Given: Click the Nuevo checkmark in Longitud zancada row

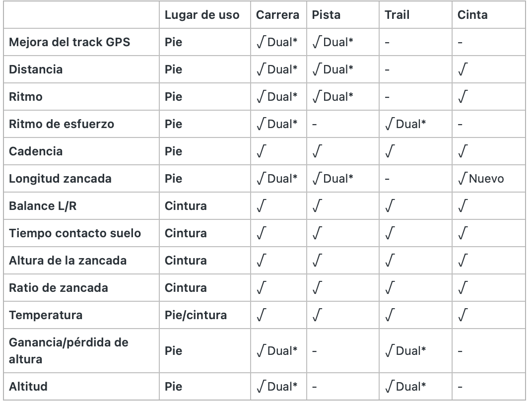Looking at the screenshot, I should [x=481, y=178].
